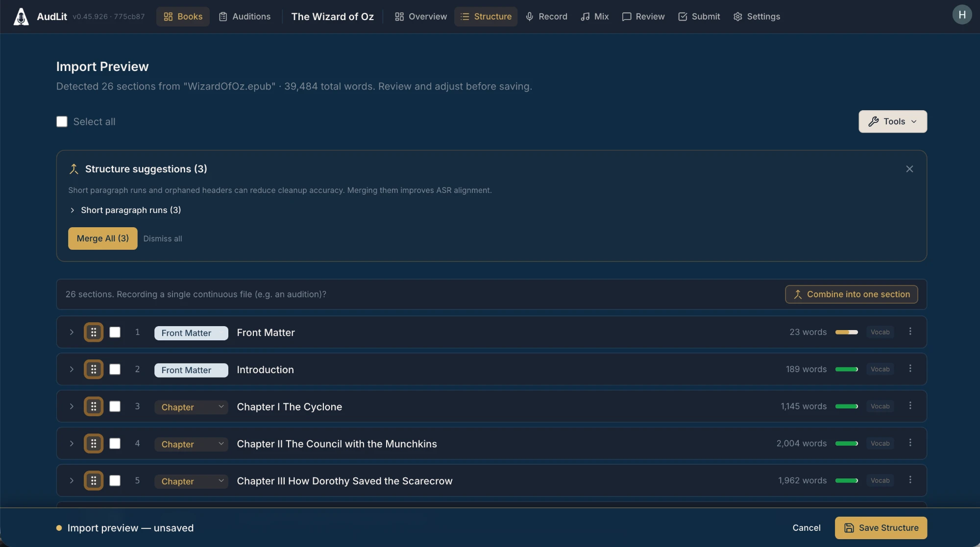Open the Submit tab
This screenshot has width=980, height=547.
699,17
